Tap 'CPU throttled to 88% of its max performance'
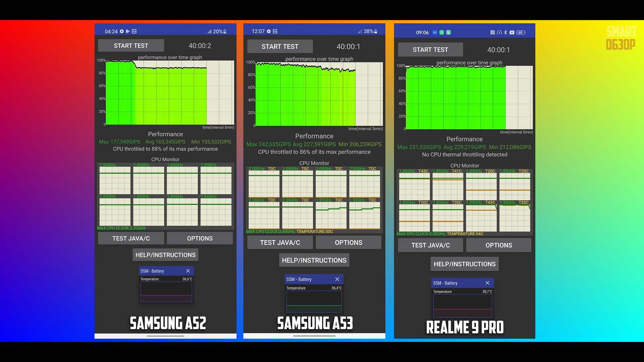Viewport: 644px width, 362px height. click(x=165, y=149)
